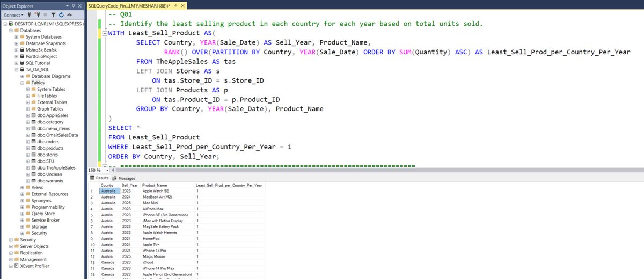Viewport: 644px width, 279px height.
Task: Click the database icon beside PortfolioProject
Action: click(22, 56)
